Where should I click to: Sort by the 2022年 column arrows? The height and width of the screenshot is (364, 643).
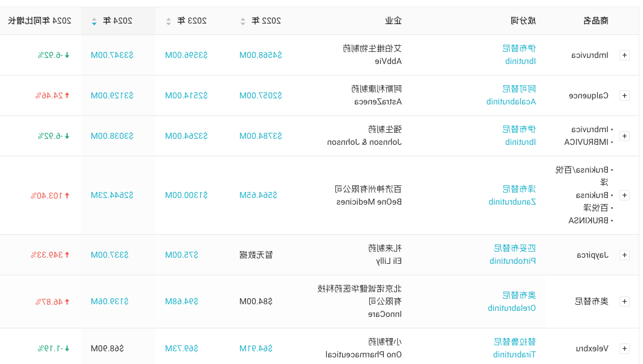coord(243,21)
